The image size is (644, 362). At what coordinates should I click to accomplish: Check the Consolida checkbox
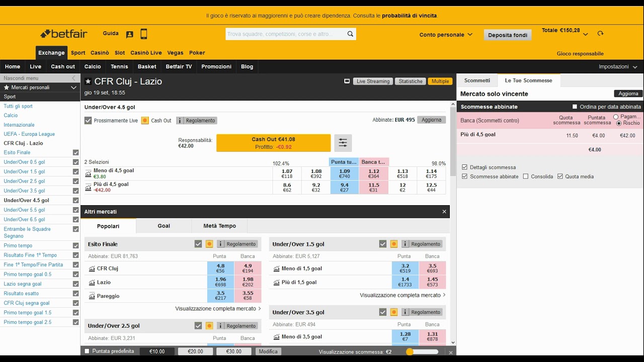point(526,176)
